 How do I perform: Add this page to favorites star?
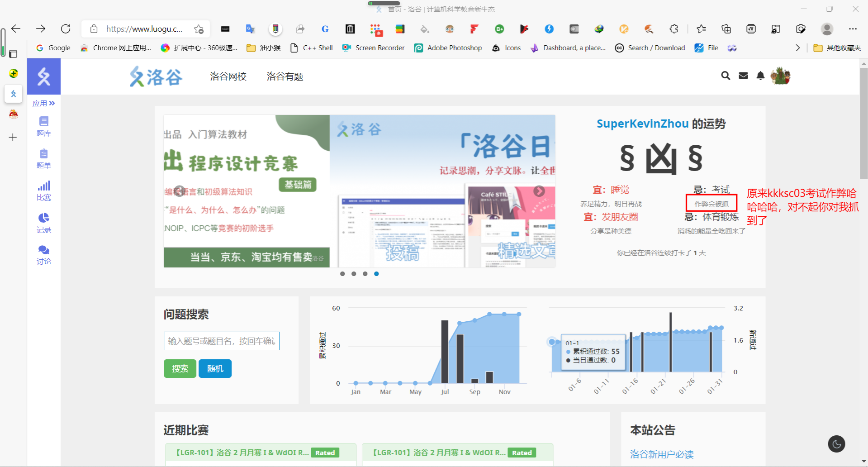(x=199, y=29)
